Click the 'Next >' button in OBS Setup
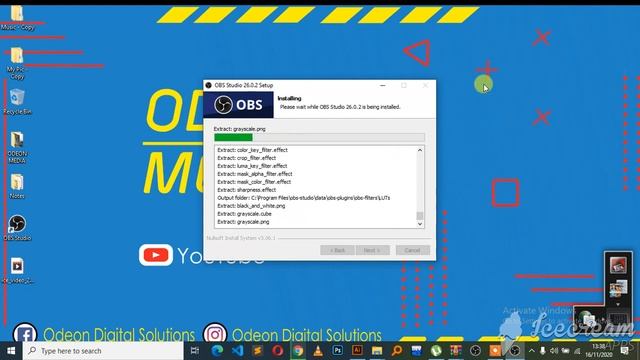Viewport: 640px width, 360px height. click(372, 250)
